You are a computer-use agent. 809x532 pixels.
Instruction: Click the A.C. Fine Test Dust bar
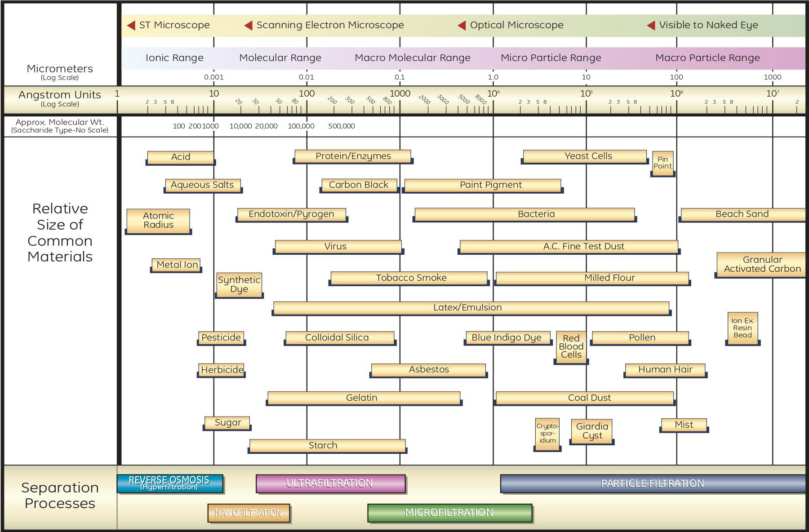click(x=569, y=247)
